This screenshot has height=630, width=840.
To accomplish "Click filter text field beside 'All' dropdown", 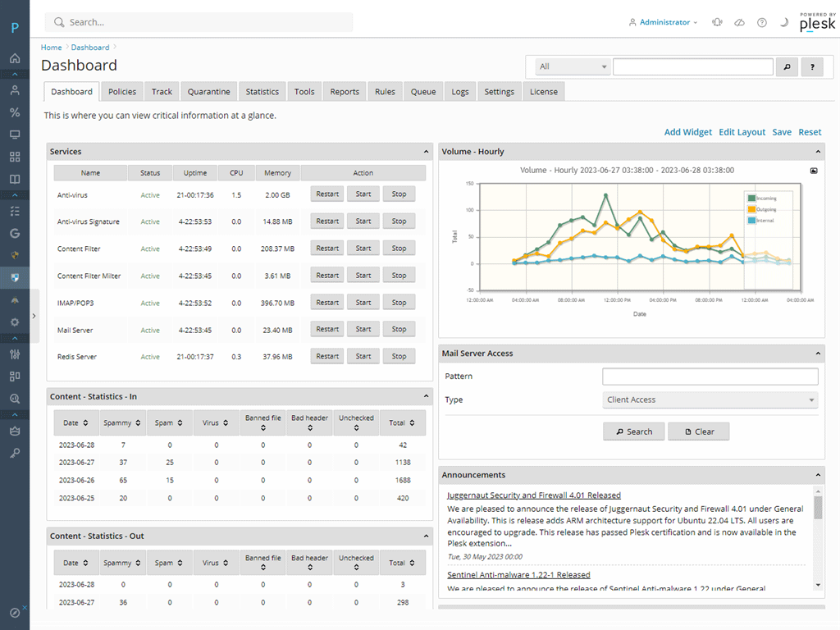I will (x=693, y=67).
